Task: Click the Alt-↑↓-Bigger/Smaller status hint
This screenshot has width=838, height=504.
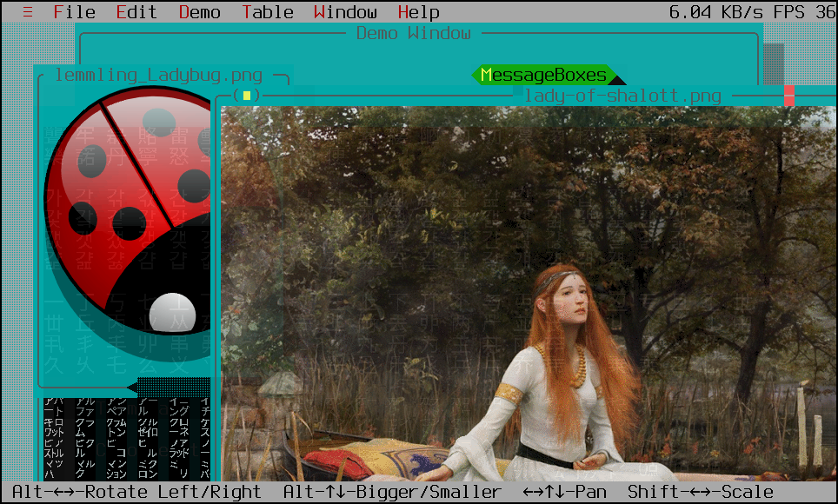Action: pos(392,492)
